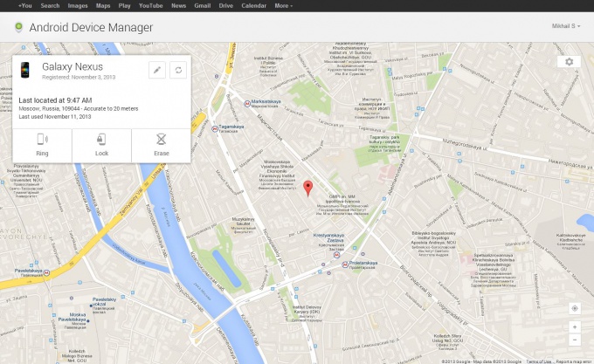Open News from the top bar
The image size is (594, 364).
(x=178, y=6)
